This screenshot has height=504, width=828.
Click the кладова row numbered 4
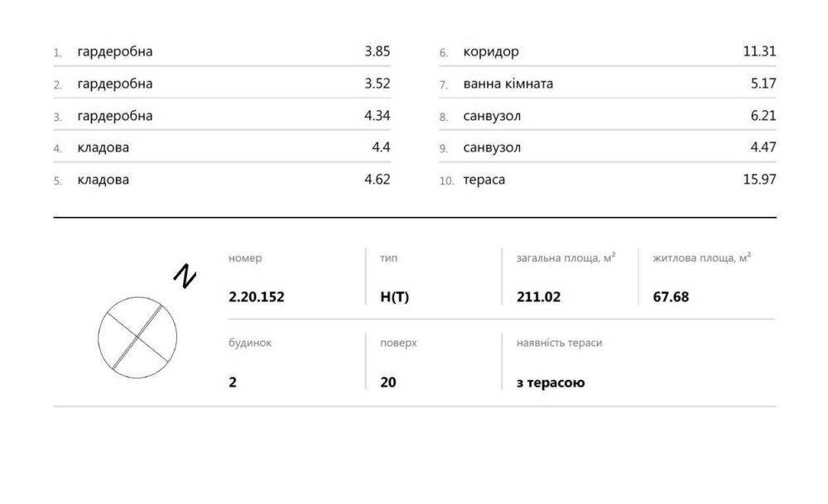103,148
